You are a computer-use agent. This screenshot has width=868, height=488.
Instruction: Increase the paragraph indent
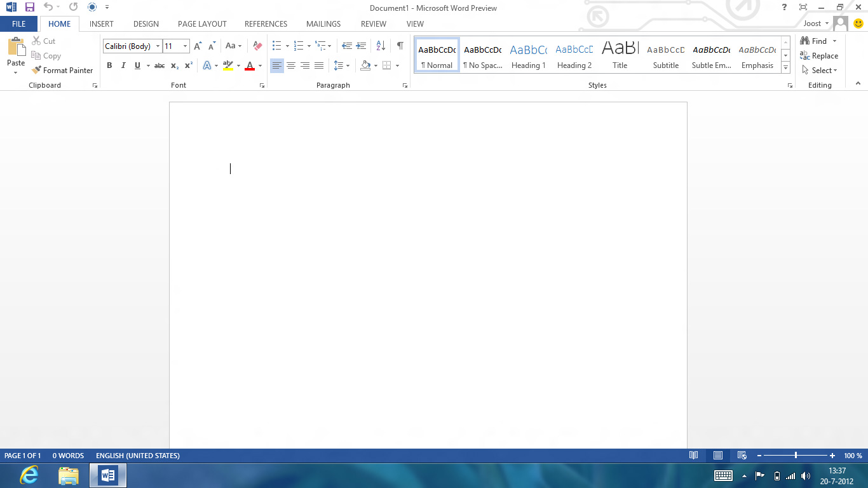[x=361, y=46]
